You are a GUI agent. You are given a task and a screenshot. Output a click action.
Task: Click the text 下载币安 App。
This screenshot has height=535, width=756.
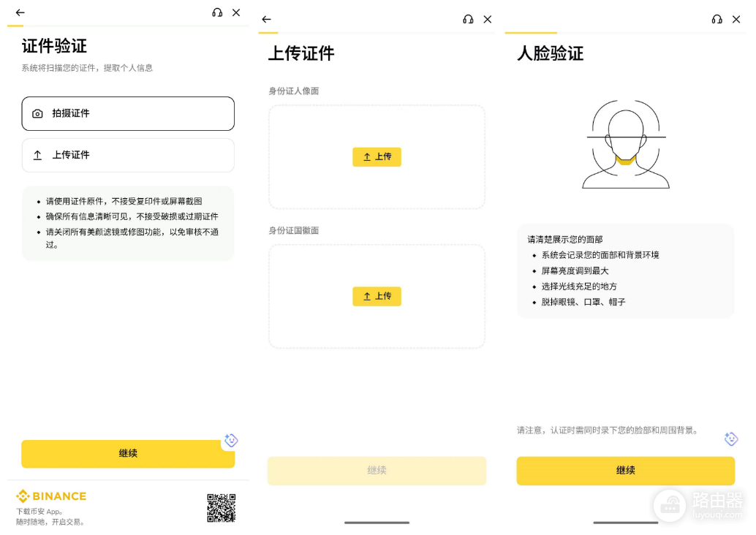click(x=39, y=512)
